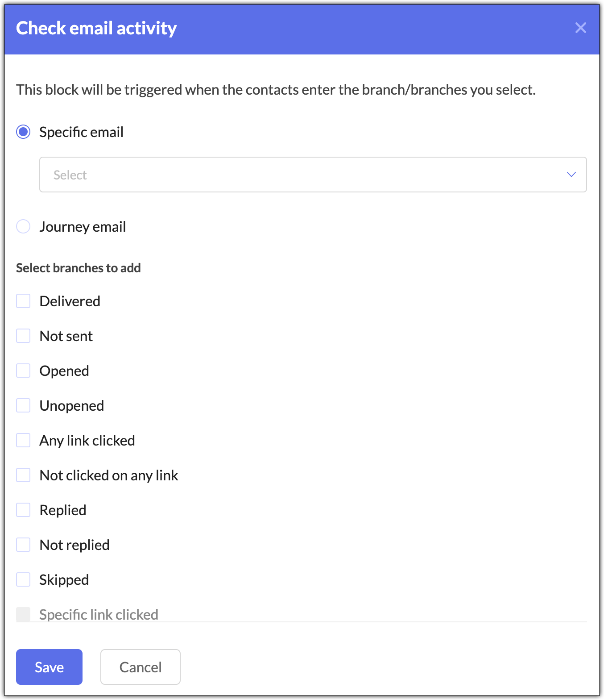Check the Unopened branch option
This screenshot has width=604, height=700.
(x=23, y=405)
